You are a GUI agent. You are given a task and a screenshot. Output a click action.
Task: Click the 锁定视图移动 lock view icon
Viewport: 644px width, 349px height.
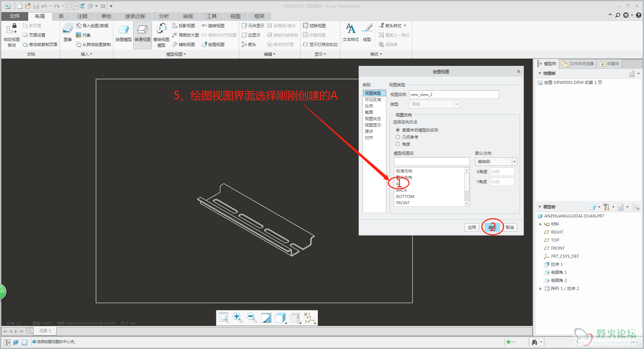click(x=12, y=35)
